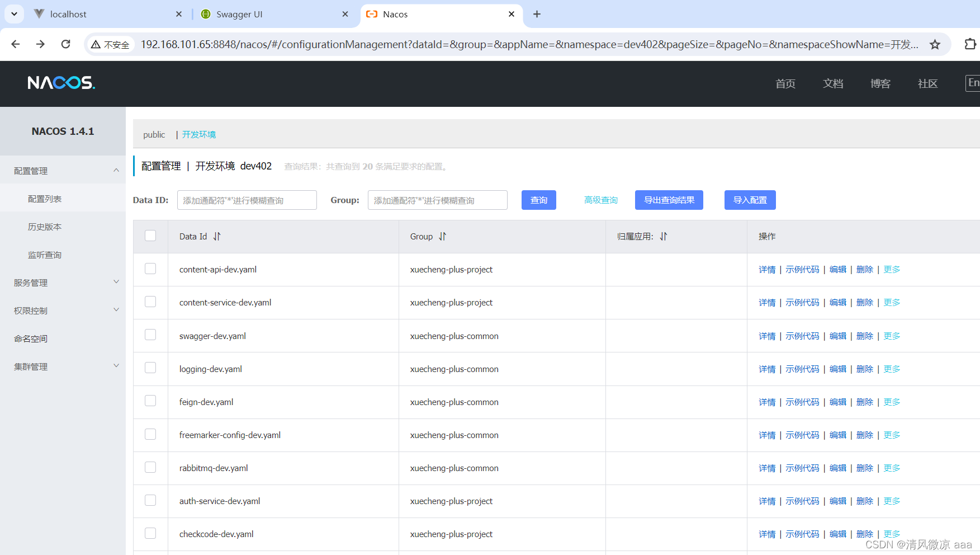980x555 pixels.
Task: Switch to the Swagger UI tab
Action: point(274,14)
